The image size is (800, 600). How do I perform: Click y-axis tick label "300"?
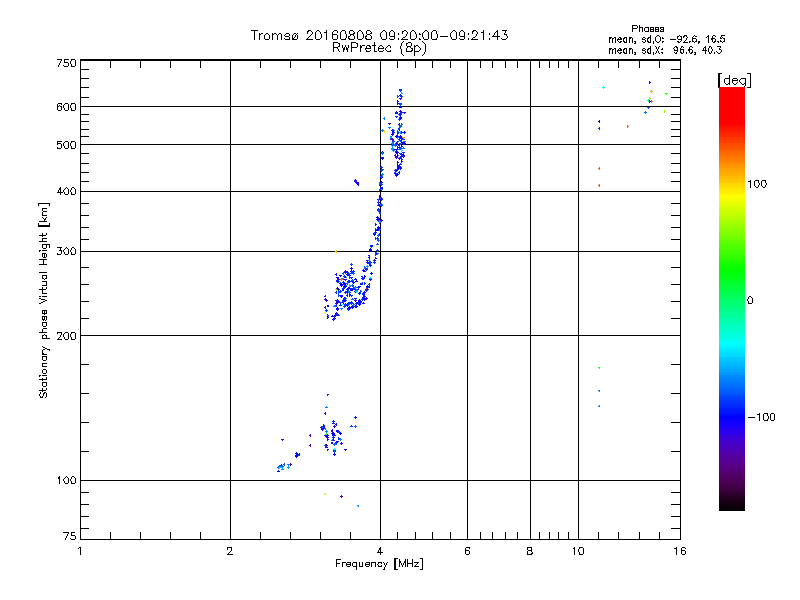point(66,252)
